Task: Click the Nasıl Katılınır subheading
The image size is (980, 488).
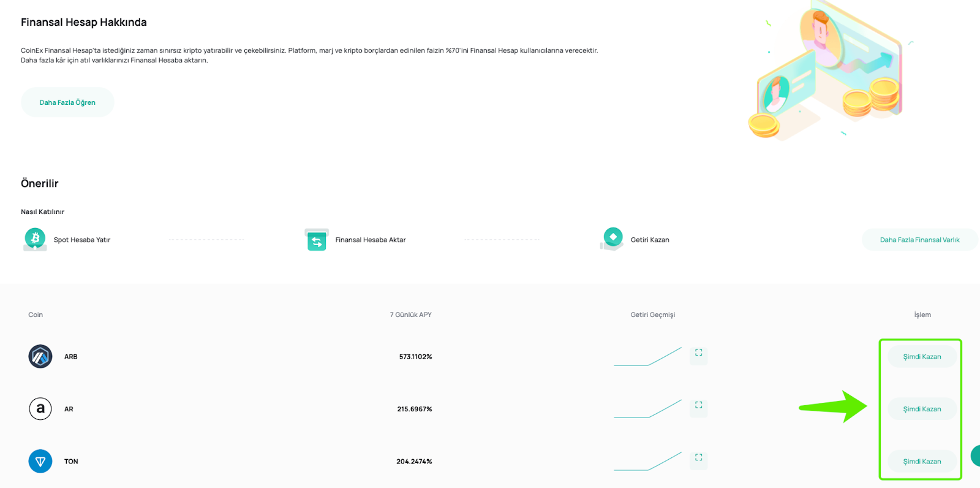Action: (42, 212)
